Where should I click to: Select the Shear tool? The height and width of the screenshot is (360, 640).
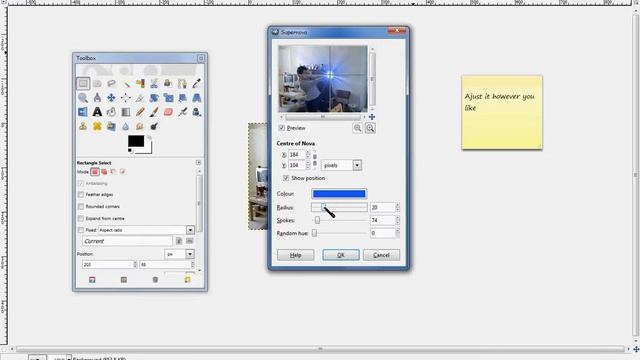(182, 98)
